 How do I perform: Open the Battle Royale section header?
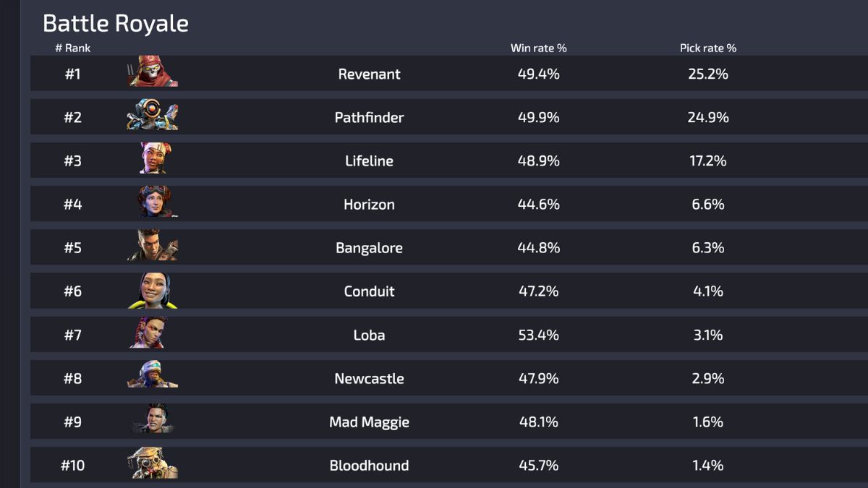116,23
